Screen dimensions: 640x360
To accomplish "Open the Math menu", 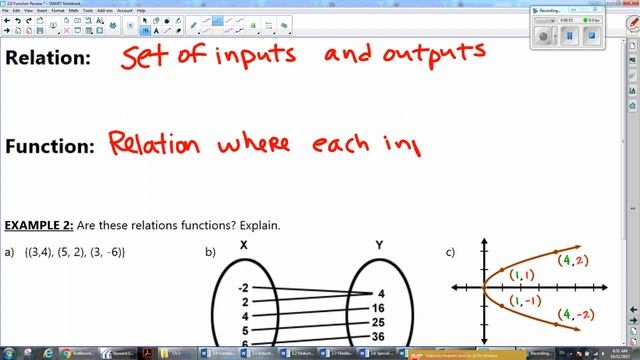I will click(73, 11).
